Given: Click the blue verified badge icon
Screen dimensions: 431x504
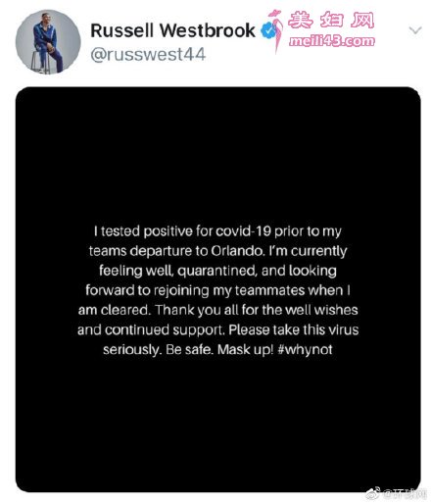Looking at the screenshot, I should [x=268, y=30].
